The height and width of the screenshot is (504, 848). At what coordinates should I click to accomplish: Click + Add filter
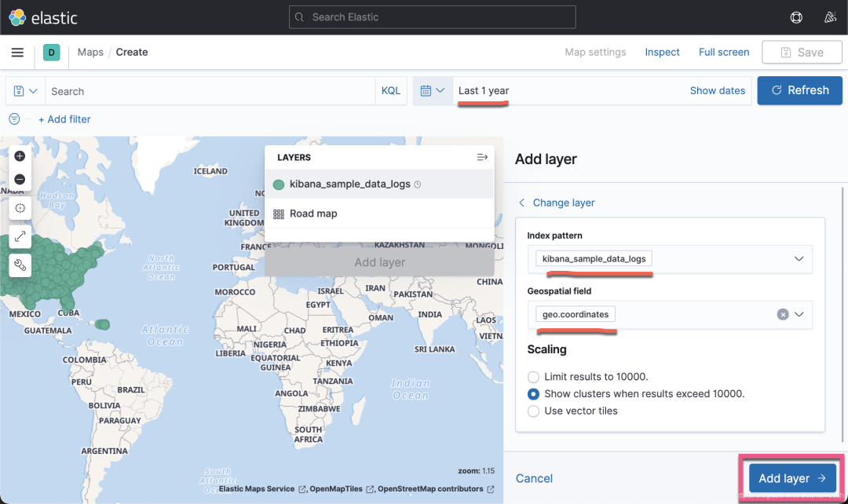(64, 119)
